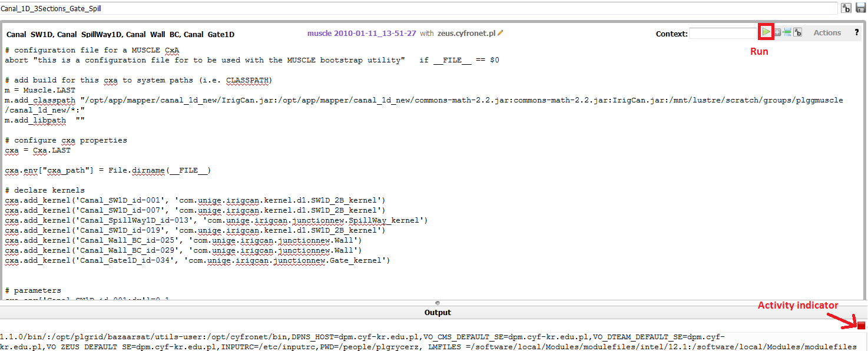Click the splitter handle above Output panel
The image size is (868, 351).
(437, 303)
